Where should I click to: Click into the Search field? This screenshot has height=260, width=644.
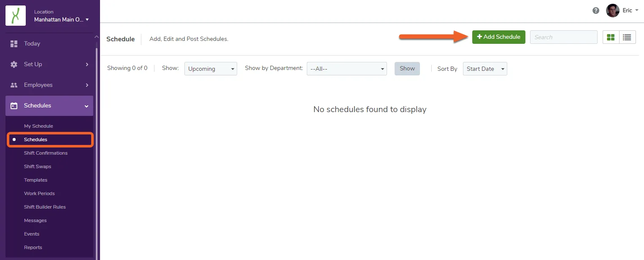tap(564, 37)
